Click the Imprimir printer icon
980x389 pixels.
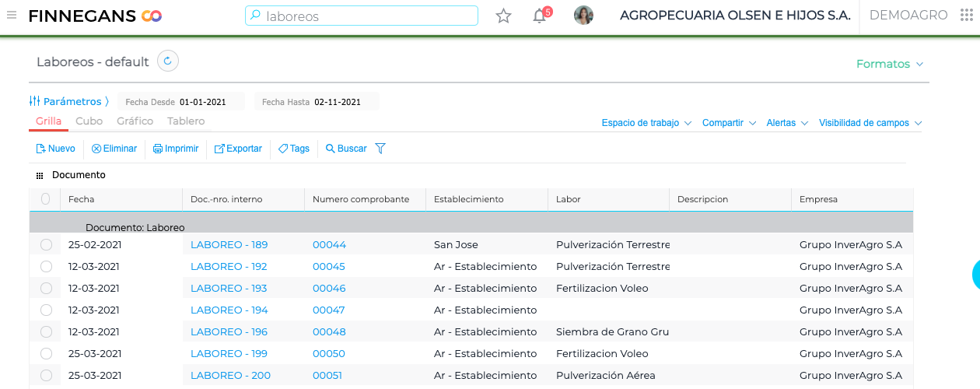click(158, 149)
